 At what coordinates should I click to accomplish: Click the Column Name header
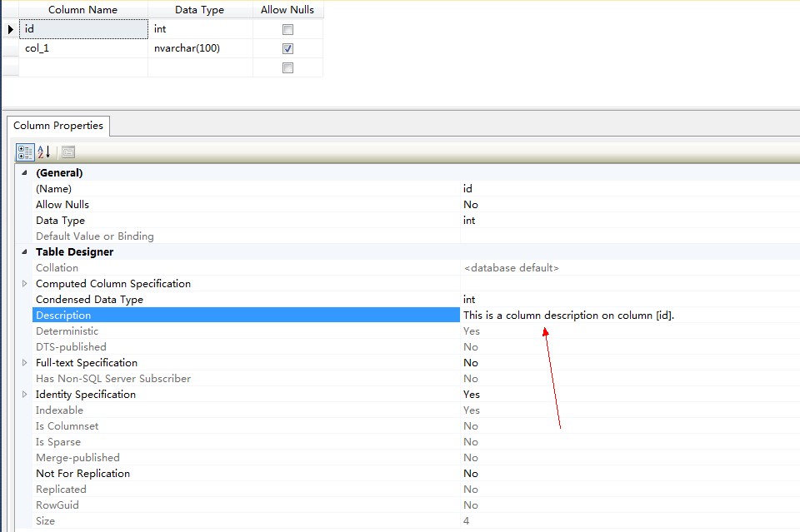pyautogui.click(x=83, y=10)
